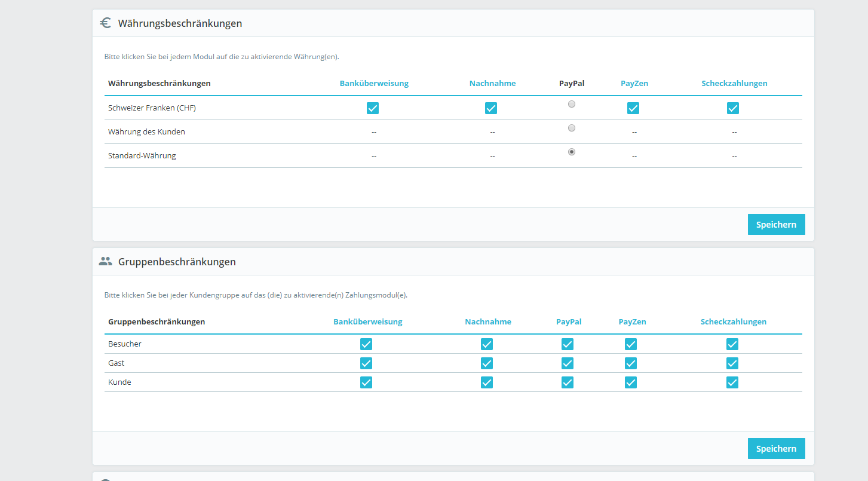Click Speichern under Gruppenbeschränkungen
Image resolution: width=868 pixels, height=481 pixels.
(x=776, y=449)
